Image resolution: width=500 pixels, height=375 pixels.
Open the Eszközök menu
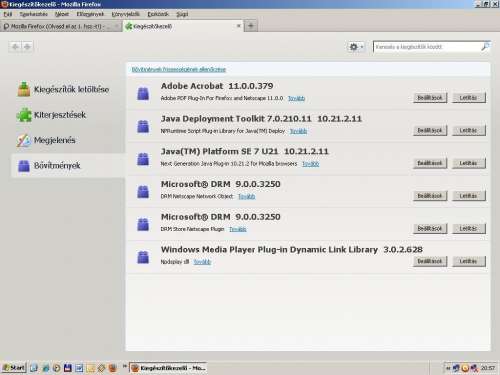(158, 14)
